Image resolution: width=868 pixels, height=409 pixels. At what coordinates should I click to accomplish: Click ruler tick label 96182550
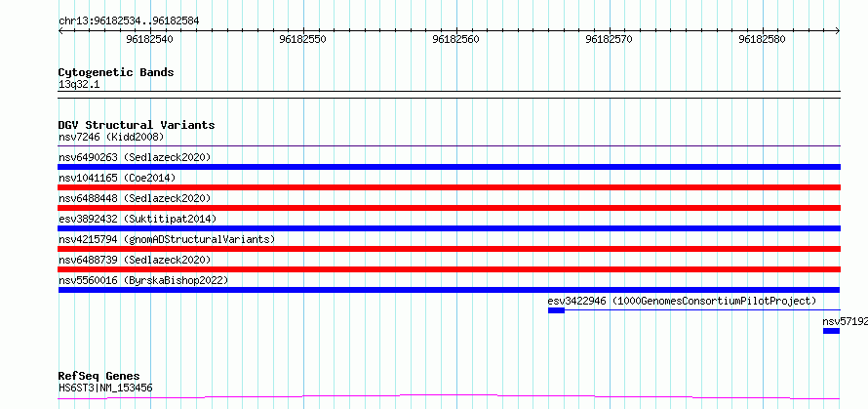pos(302,39)
